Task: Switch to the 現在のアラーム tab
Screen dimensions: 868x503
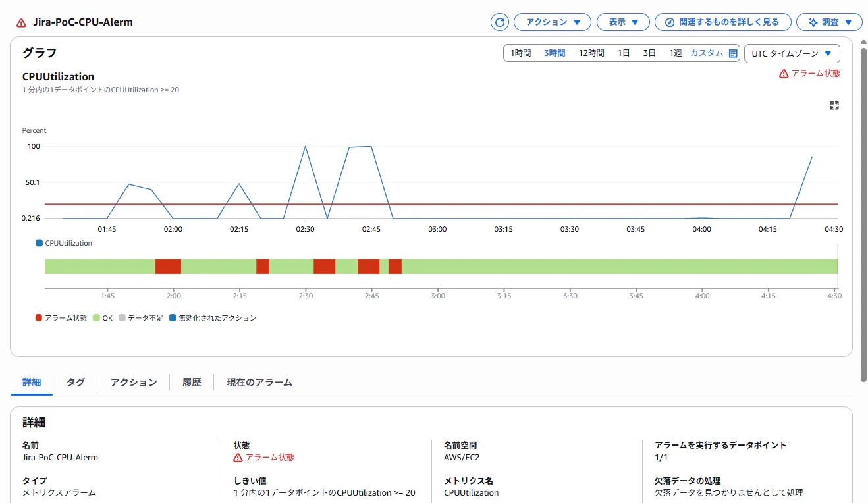Action: click(x=259, y=382)
